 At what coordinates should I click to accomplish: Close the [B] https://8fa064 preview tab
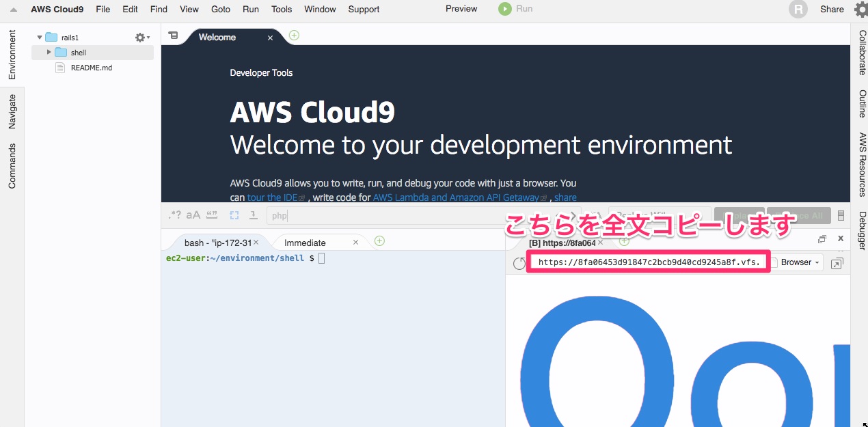coord(600,243)
